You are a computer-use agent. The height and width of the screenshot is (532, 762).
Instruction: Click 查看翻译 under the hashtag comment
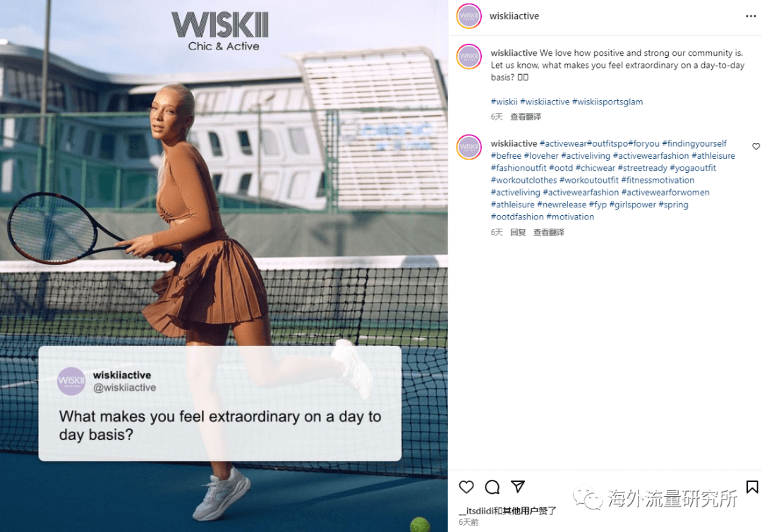click(549, 232)
